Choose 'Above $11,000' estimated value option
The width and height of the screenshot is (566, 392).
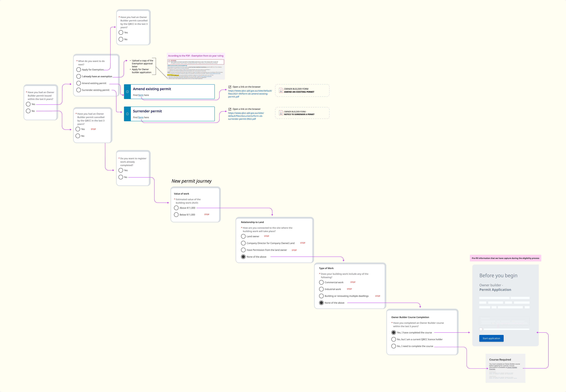tap(176, 208)
